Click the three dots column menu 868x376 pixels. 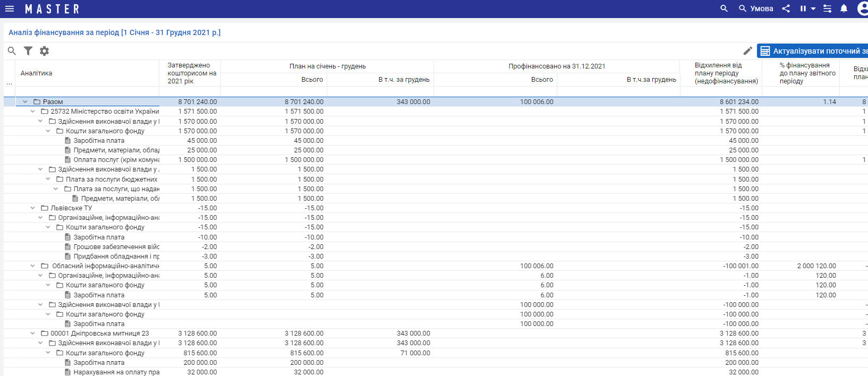(x=9, y=83)
